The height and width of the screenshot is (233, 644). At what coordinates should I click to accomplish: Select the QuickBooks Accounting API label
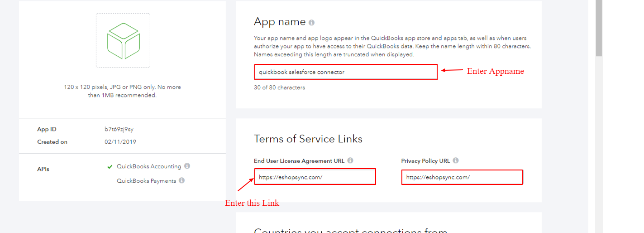point(149,166)
